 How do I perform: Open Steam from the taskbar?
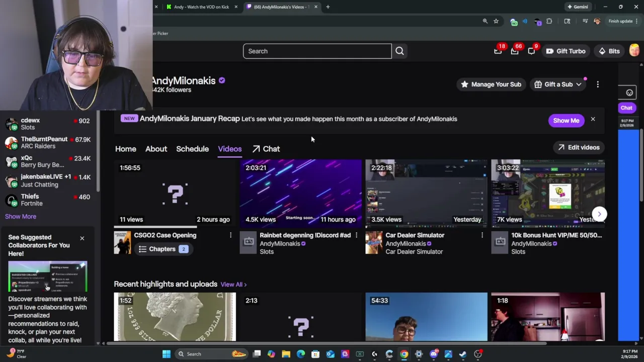pos(463,354)
